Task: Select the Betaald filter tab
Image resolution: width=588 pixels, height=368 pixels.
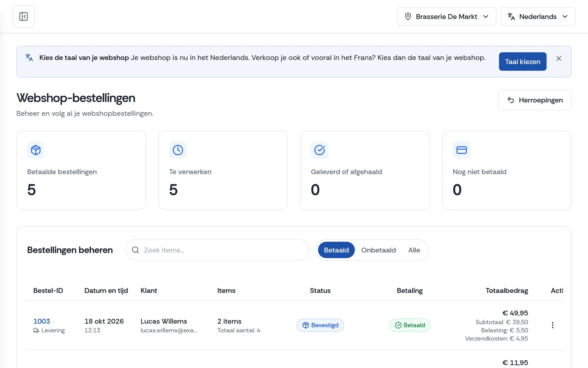Action: point(336,250)
